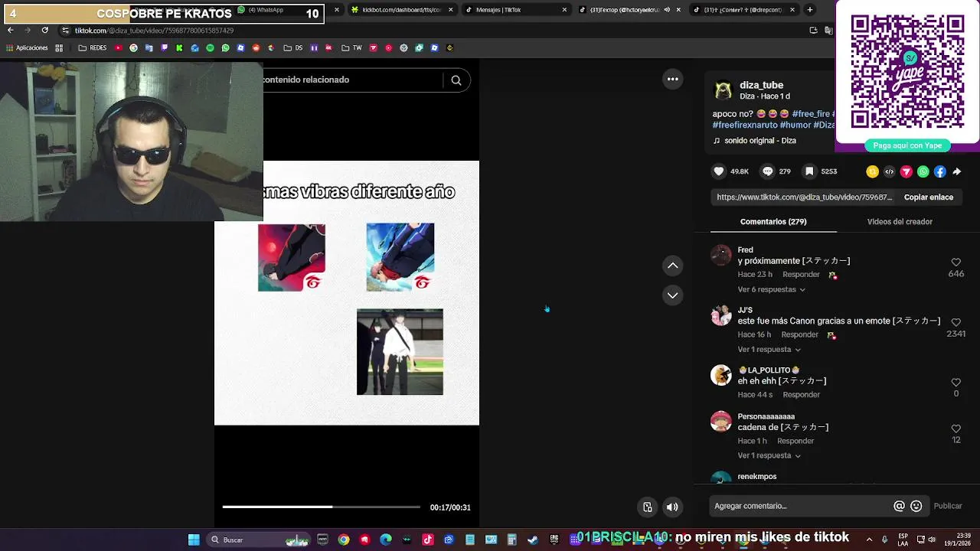Expand 'Ver 6 respuestas' under Fred's comment
This screenshot has height=551, width=980.
click(771, 290)
